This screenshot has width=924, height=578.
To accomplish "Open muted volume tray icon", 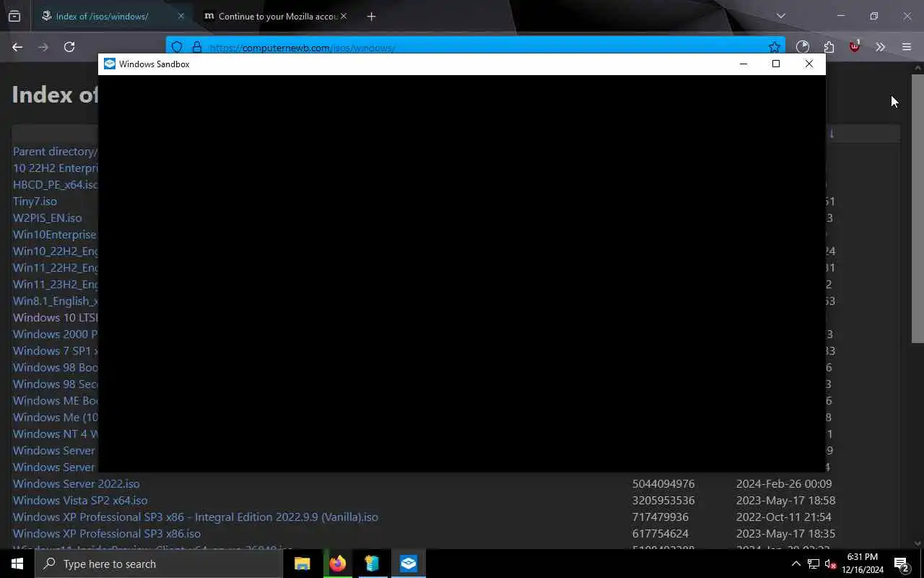I will 830,564.
